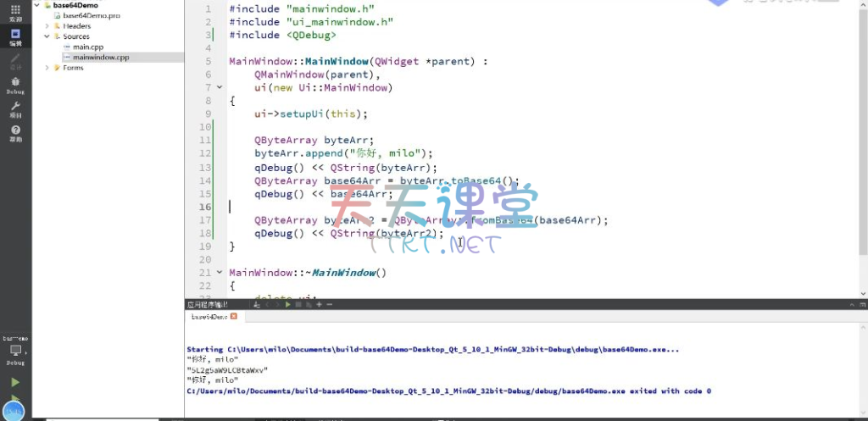
Task: Close the base64Demo output tab
Action: coord(234,316)
